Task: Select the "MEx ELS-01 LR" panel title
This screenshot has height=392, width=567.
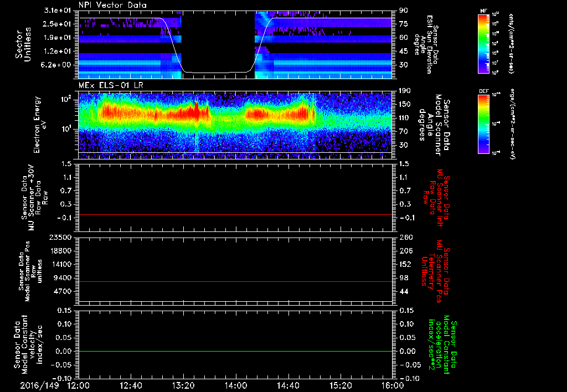Action: point(111,85)
